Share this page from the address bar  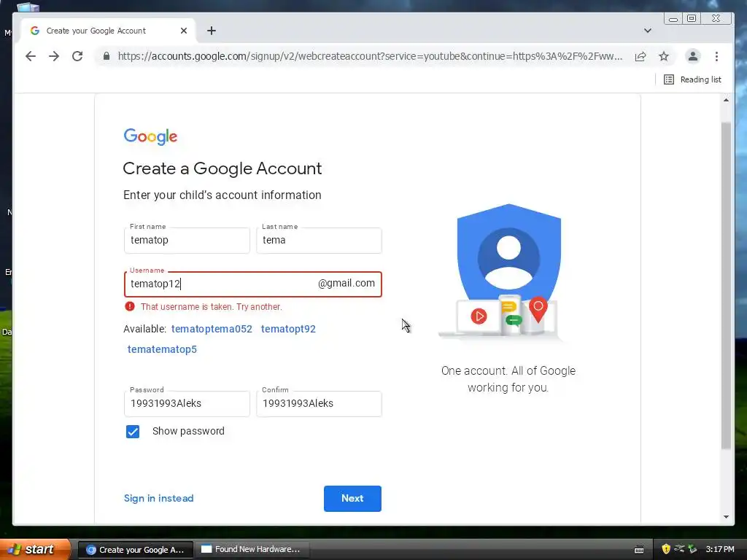coord(640,56)
